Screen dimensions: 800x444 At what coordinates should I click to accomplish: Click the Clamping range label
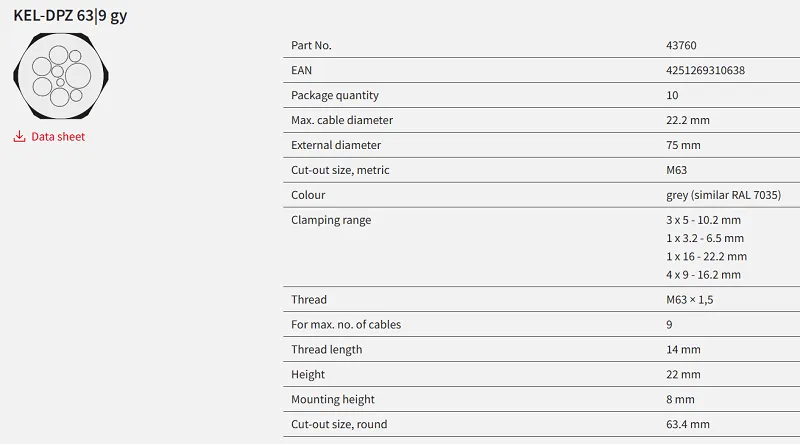click(331, 220)
